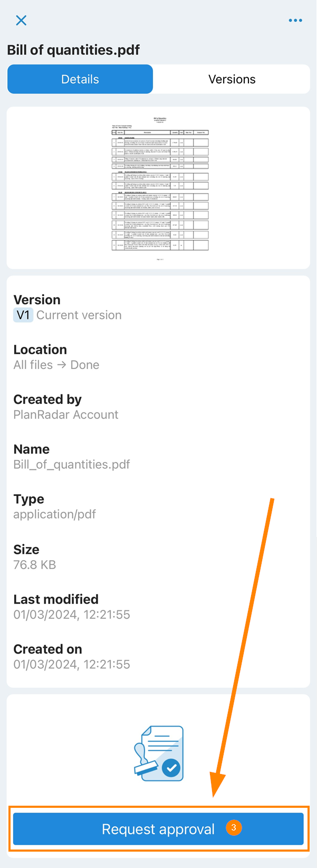317x868 pixels.
Task: Select the Details tab
Action: tap(80, 79)
